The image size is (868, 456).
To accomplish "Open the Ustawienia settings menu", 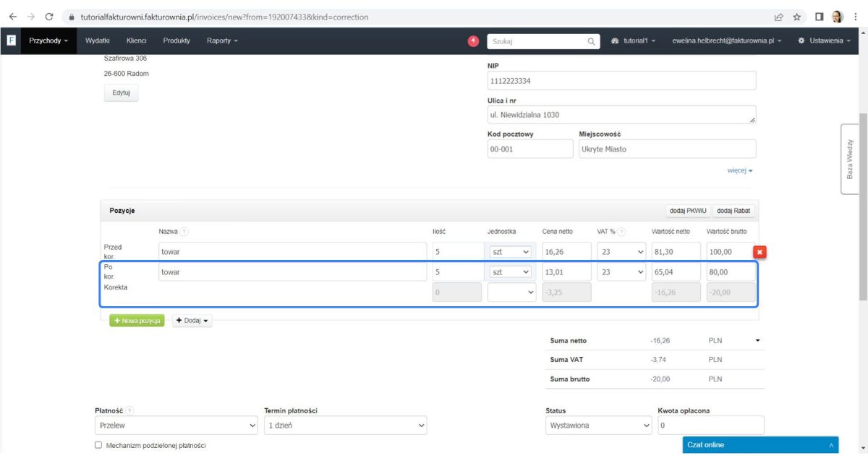I will 826,41.
